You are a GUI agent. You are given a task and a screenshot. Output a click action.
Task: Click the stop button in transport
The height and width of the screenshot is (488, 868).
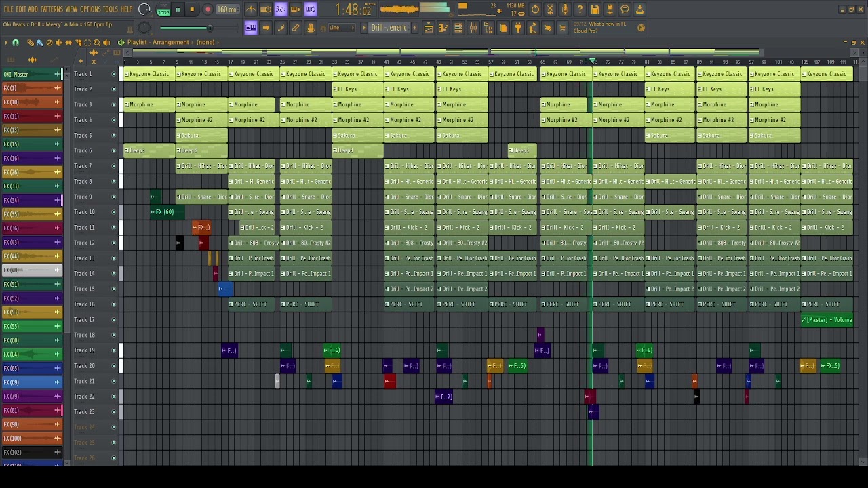(x=193, y=9)
